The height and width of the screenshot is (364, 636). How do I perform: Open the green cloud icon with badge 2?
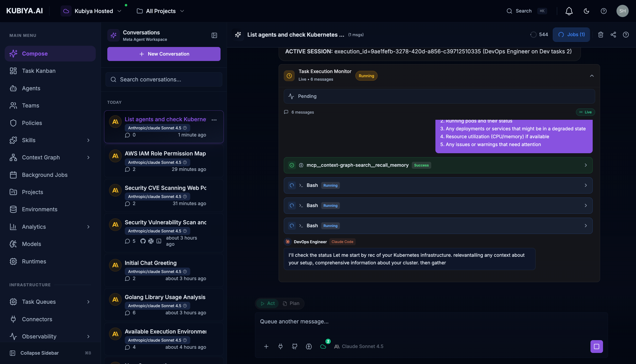pos(323,347)
